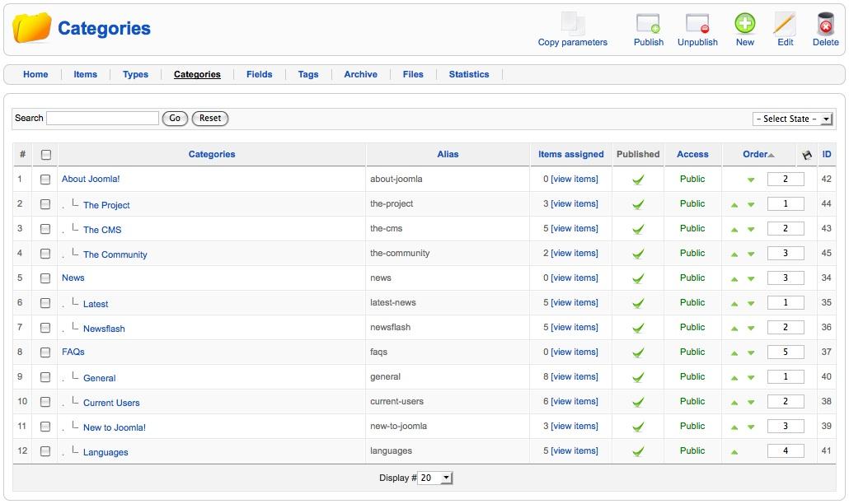Switch to the Types tab
Viewport: 849px width, 504px height.
click(135, 75)
